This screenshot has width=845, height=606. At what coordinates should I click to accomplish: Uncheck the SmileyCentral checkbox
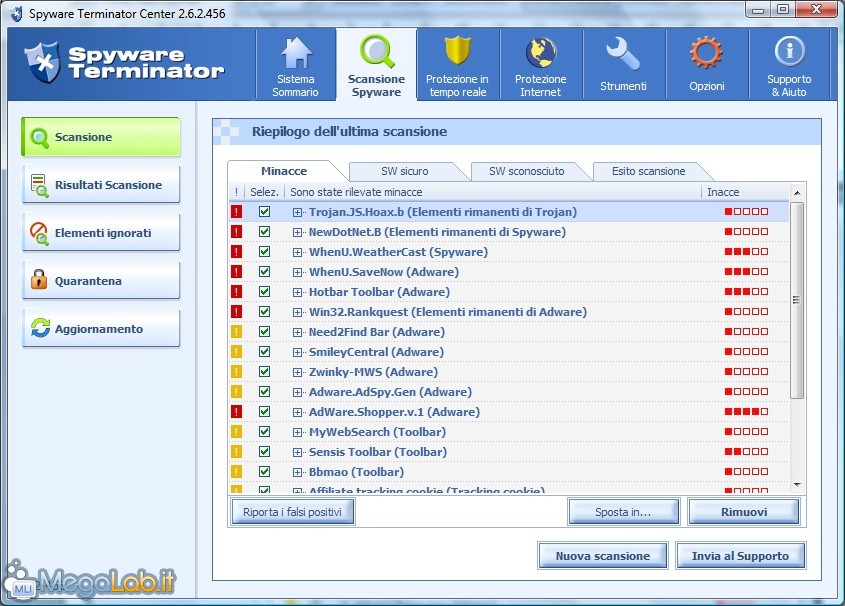tap(264, 352)
